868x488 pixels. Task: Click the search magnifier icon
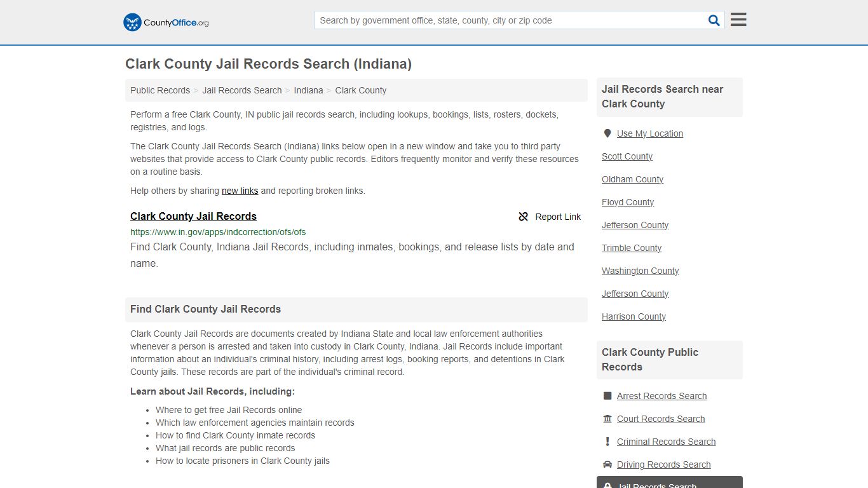pyautogui.click(x=714, y=20)
